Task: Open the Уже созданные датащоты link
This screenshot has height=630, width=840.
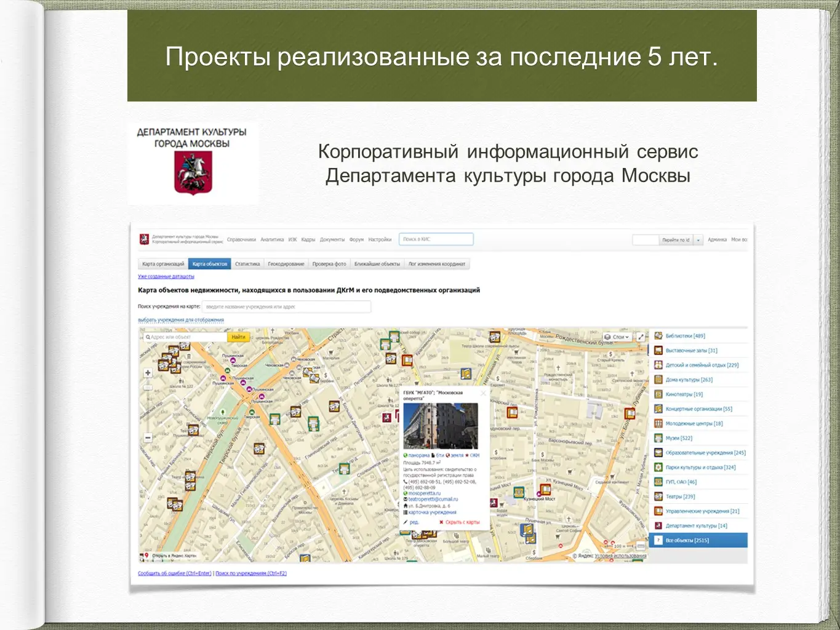Action: [166, 277]
